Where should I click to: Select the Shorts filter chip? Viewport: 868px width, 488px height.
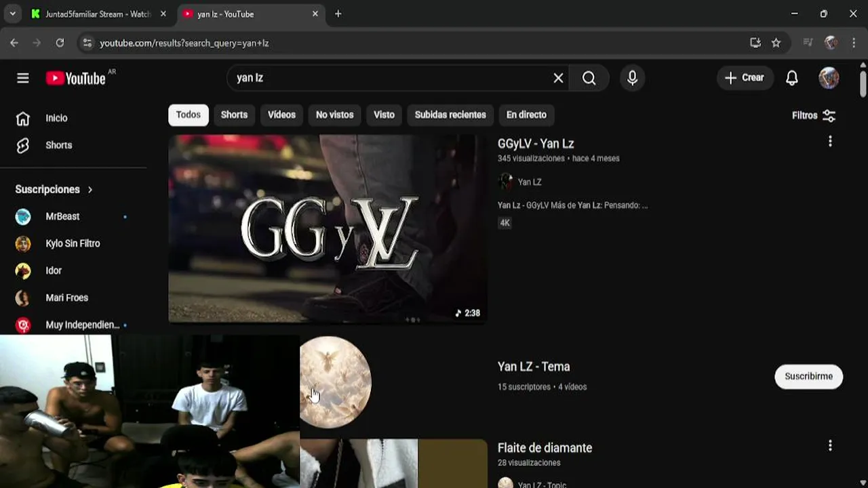(234, 115)
